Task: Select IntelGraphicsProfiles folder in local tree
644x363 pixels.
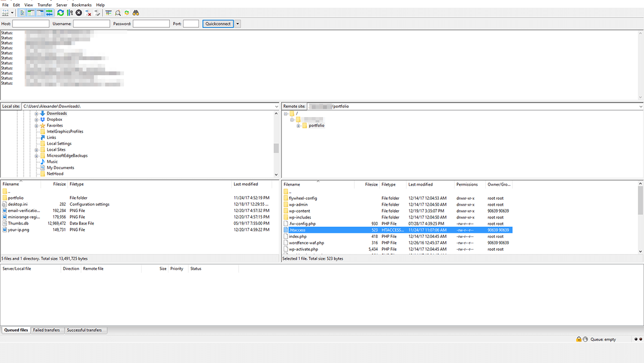Action: coord(65,132)
